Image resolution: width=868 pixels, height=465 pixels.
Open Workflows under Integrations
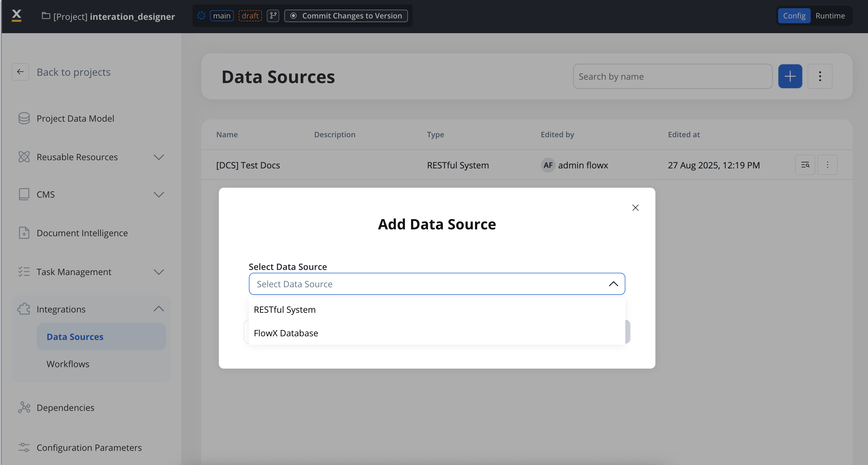(x=68, y=364)
